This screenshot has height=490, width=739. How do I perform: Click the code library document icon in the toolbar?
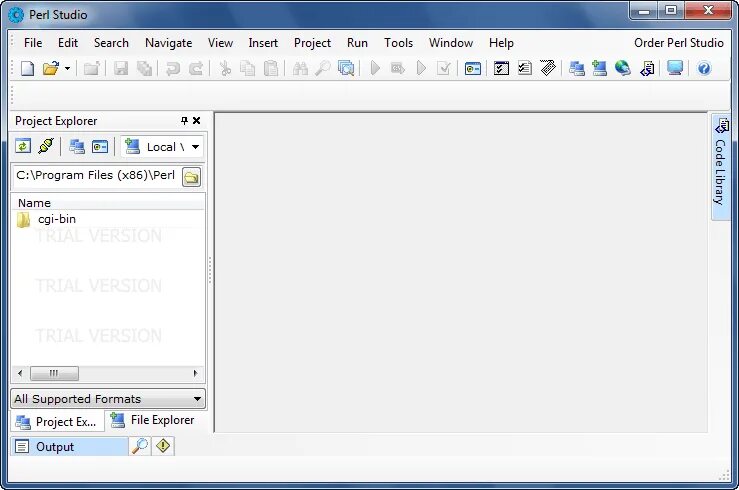647,69
